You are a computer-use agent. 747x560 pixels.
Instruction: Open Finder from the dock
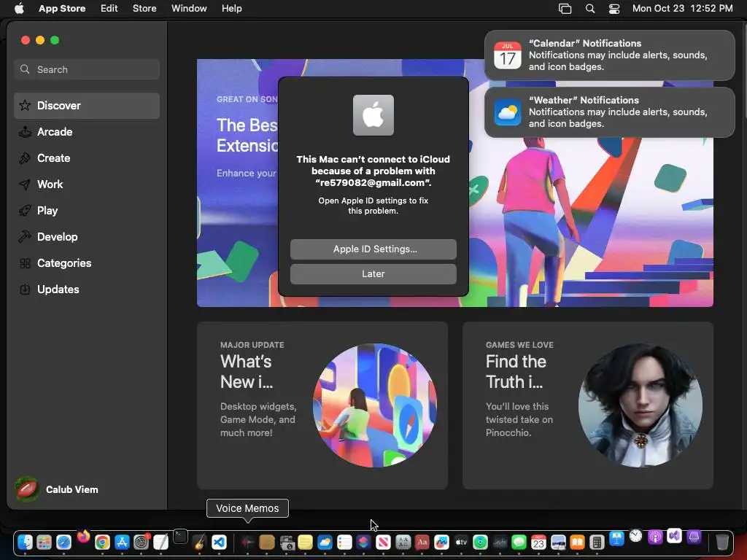(25, 542)
